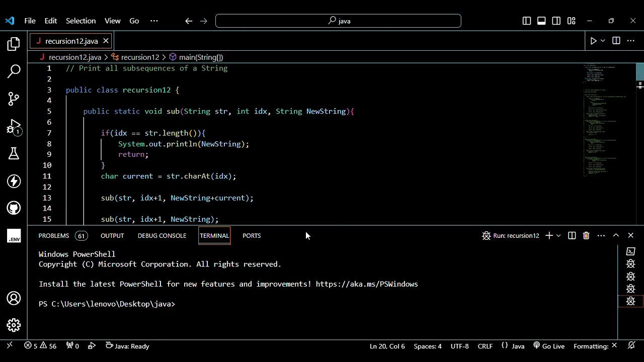Screen dimensions: 644x362
Task: Open the Selection menu
Action: tap(80, 21)
